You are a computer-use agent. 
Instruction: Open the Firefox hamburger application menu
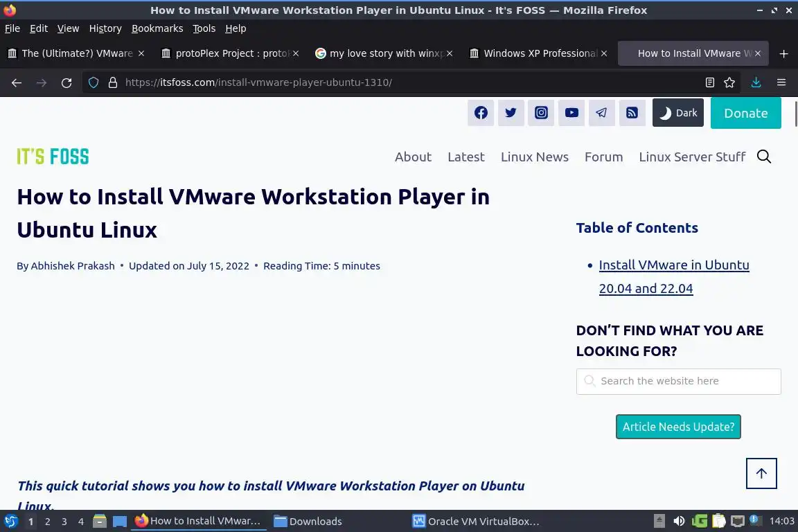tap(781, 82)
